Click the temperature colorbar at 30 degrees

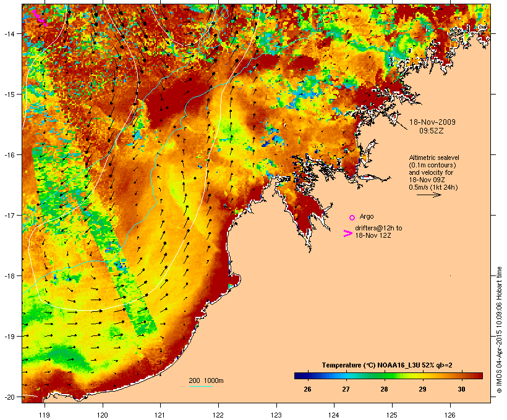pos(461,376)
